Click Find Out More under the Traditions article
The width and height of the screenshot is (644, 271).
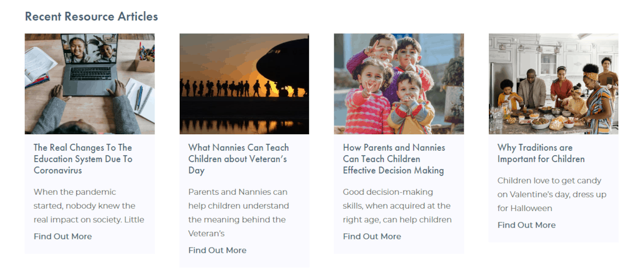(x=526, y=225)
